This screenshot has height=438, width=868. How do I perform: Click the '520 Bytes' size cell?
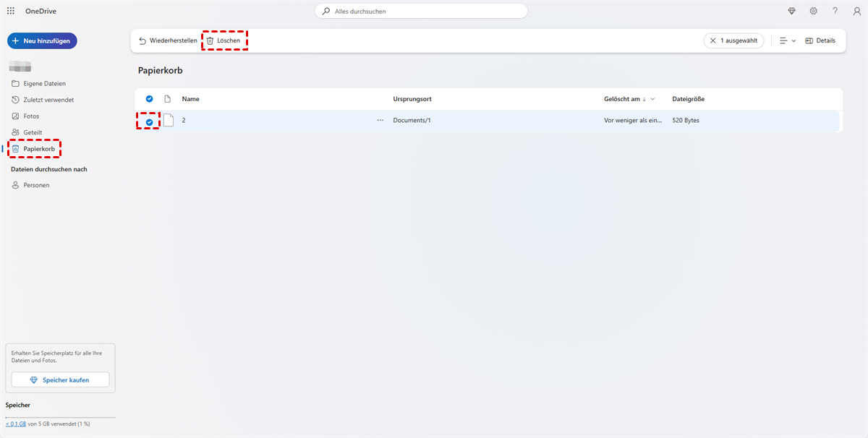click(x=686, y=121)
